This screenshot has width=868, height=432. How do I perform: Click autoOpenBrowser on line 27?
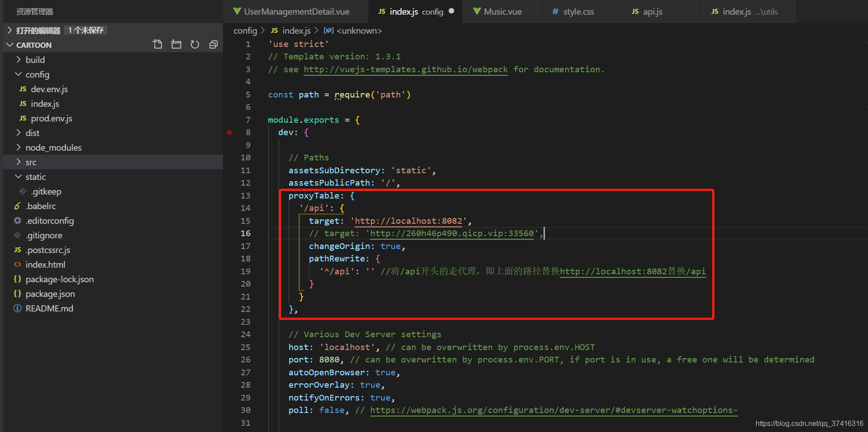tap(327, 373)
